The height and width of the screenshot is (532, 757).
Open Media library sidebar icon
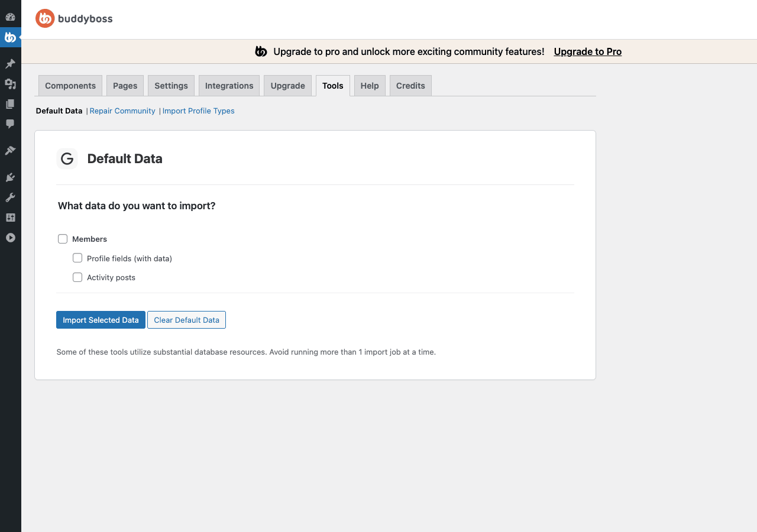[10, 84]
